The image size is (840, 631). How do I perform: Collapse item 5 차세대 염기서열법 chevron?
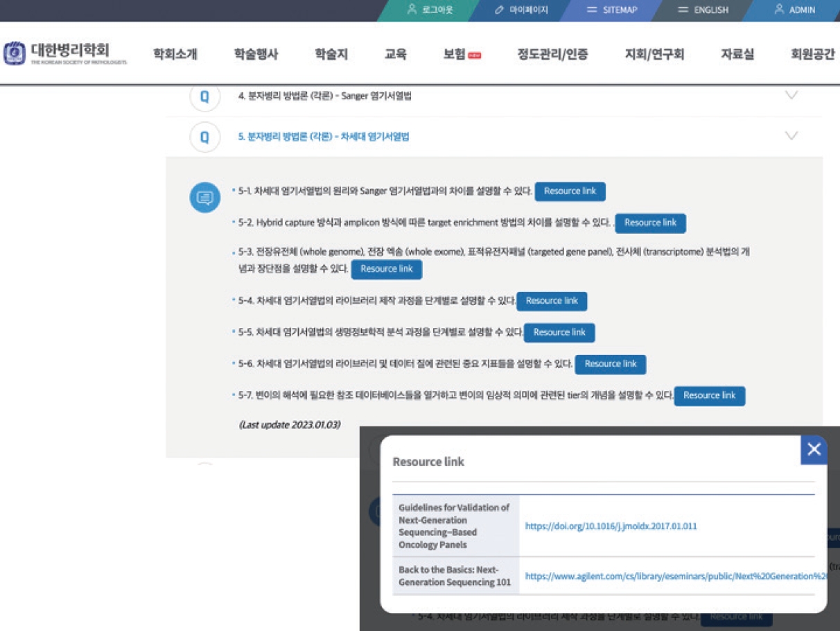(791, 136)
